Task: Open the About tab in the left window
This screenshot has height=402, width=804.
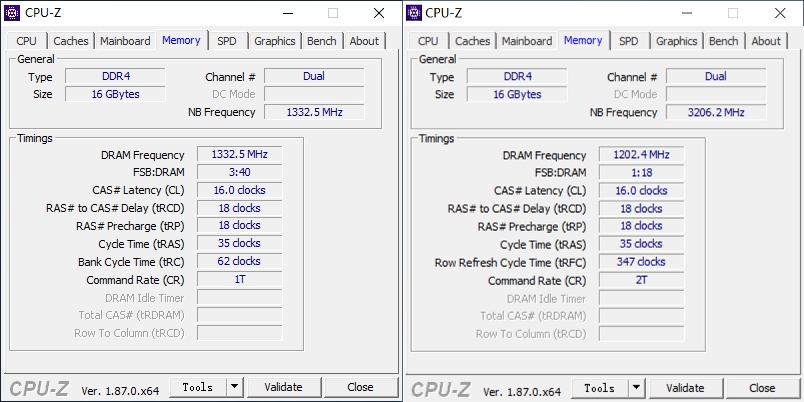Action: point(364,41)
